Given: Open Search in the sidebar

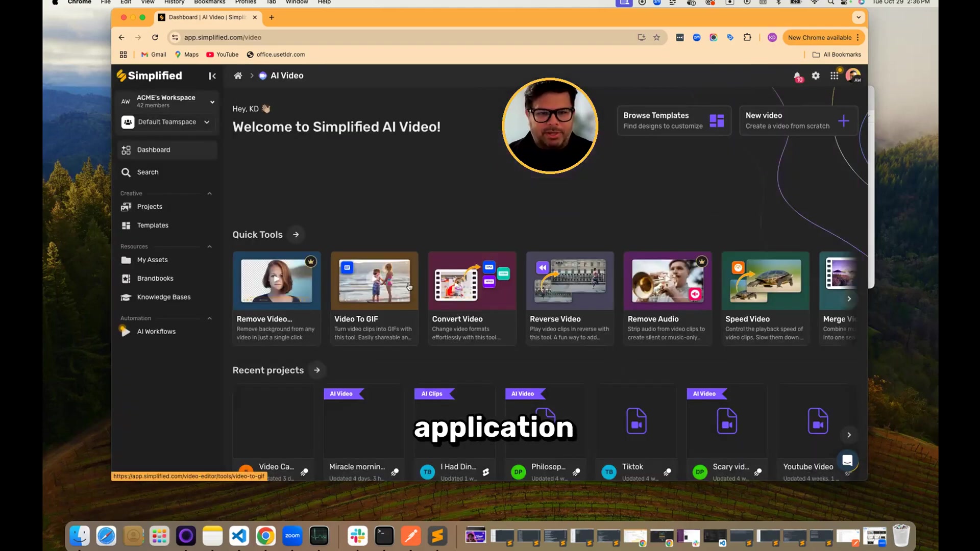Looking at the screenshot, I should (167, 172).
